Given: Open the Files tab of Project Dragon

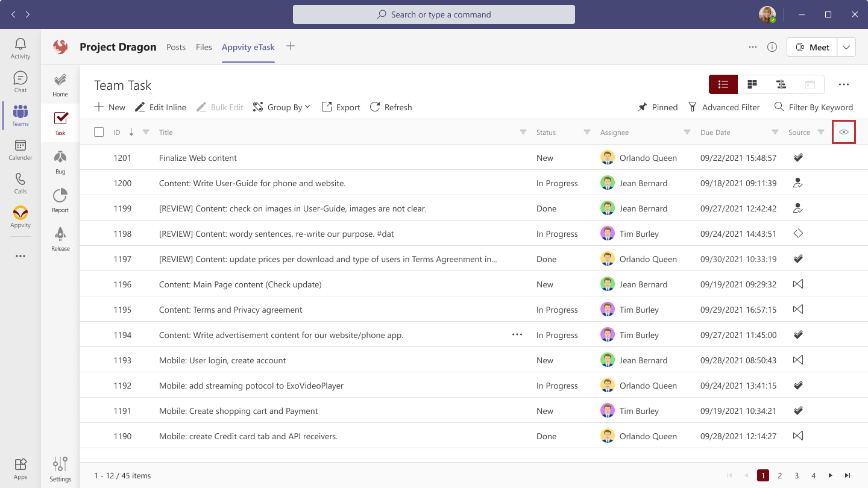Looking at the screenshot, I should [204, 46].
